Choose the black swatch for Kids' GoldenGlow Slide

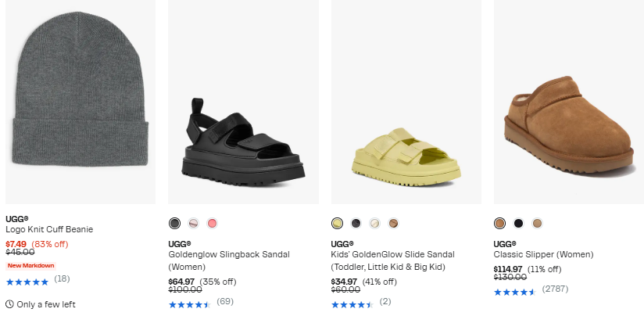pyautogui.click(x=356, y=224)
